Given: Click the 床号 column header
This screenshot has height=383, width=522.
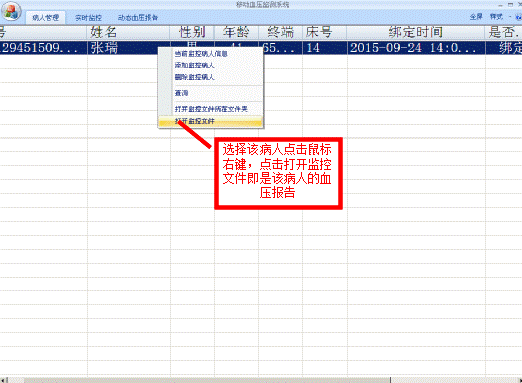Looking at the screenshot, I should pyautogui.click(x=325, y=32).
